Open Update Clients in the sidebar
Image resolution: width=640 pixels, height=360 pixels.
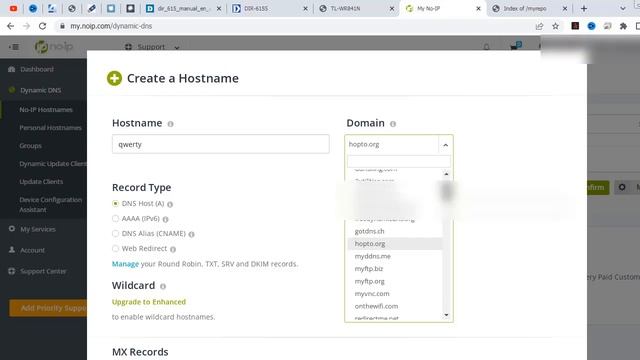coord(41,182)
